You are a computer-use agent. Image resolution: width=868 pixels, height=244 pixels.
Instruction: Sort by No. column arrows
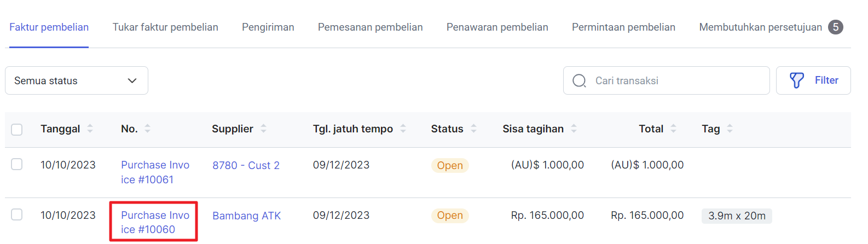(147, 129)
